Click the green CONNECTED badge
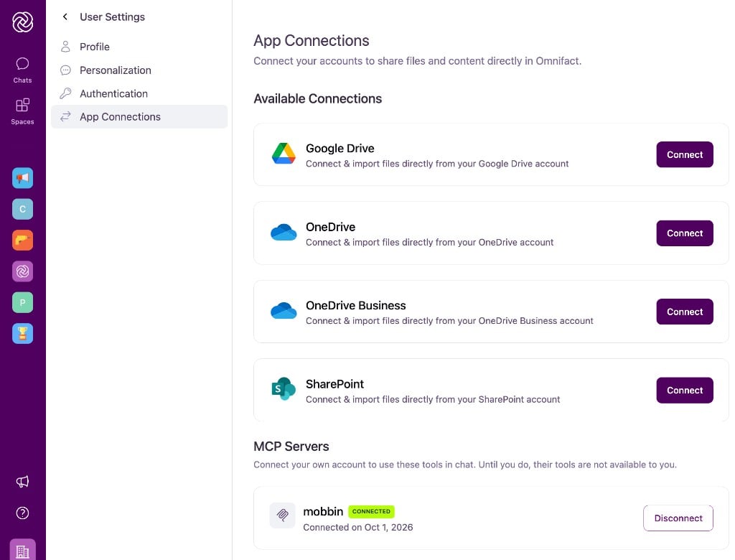Screen dimensions: 735x560 click(371, 511)
